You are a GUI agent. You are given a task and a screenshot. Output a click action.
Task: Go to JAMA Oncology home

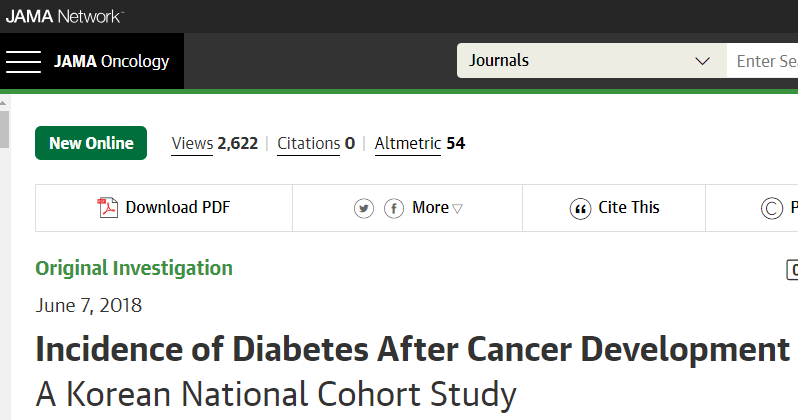point(111,62)
